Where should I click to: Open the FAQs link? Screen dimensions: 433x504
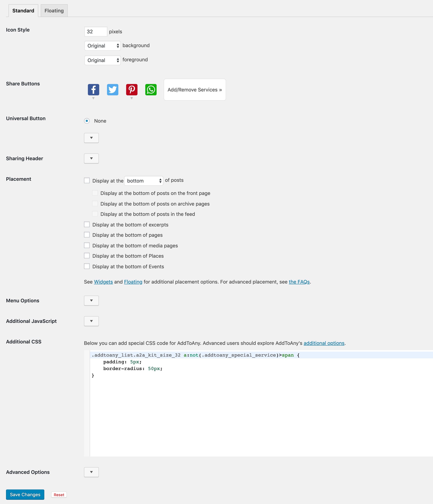point(299,282)
